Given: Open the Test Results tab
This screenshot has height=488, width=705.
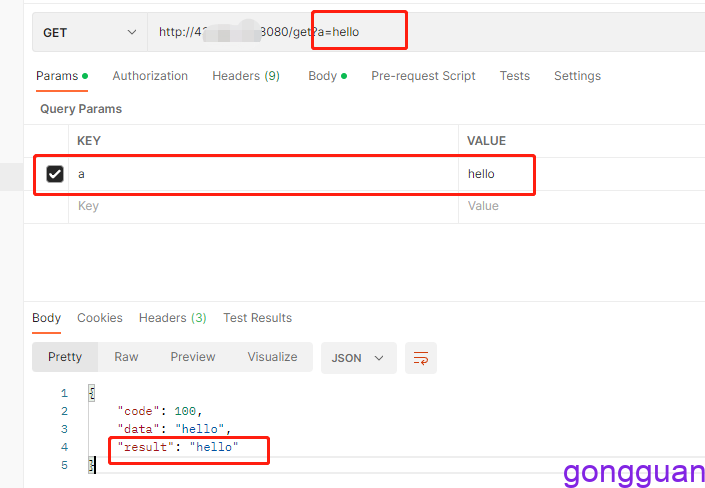Looking at the screenshot, I should coord(257,318).
